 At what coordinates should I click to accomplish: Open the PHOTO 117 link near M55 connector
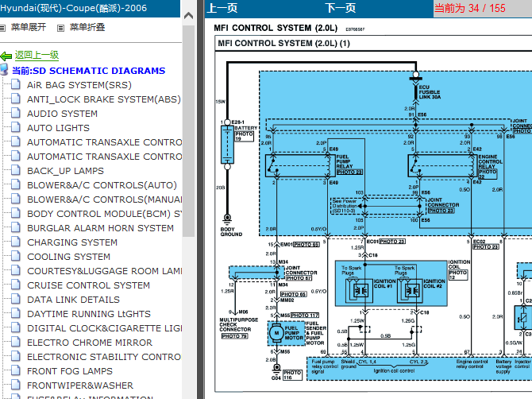[305, 316]
